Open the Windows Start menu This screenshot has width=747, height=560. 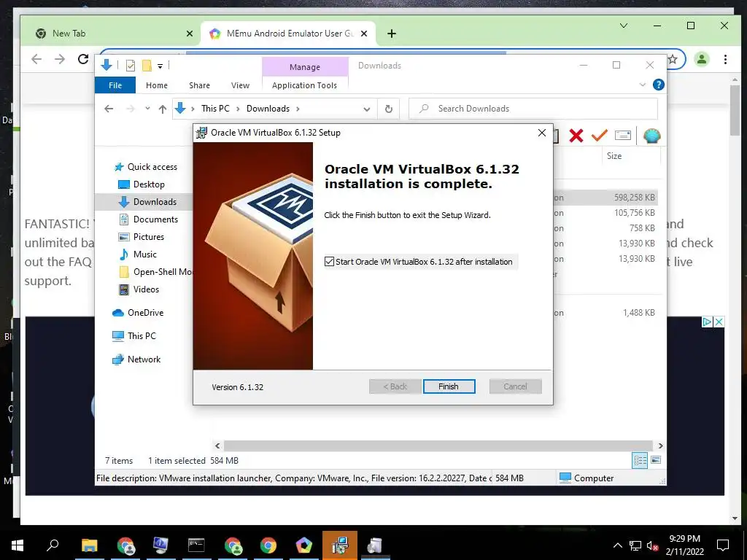(x=18, y=545)
